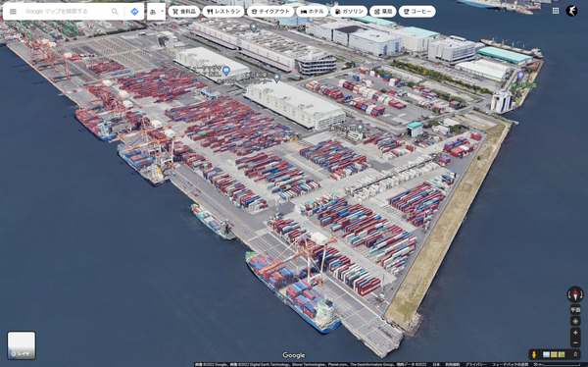Image resolution: width=588 pixels, height=367 pixels.
Task: Open the Google apps grid
Action: [556, 11]
